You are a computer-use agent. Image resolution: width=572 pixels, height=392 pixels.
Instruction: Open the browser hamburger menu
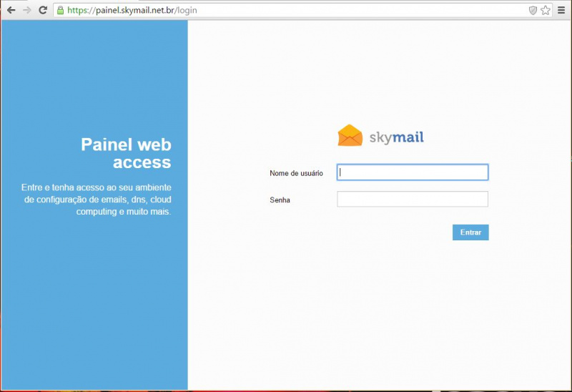561,10
